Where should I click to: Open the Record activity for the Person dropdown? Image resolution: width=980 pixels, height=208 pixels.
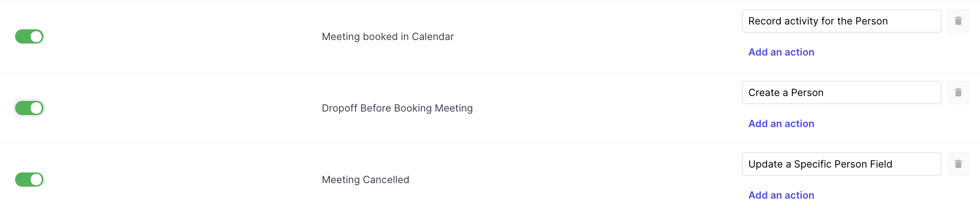(x=841, y=21)
